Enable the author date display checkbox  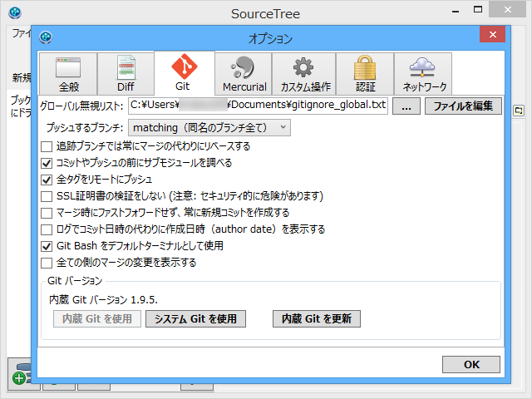pyautogui.click(x=47, y=229)
